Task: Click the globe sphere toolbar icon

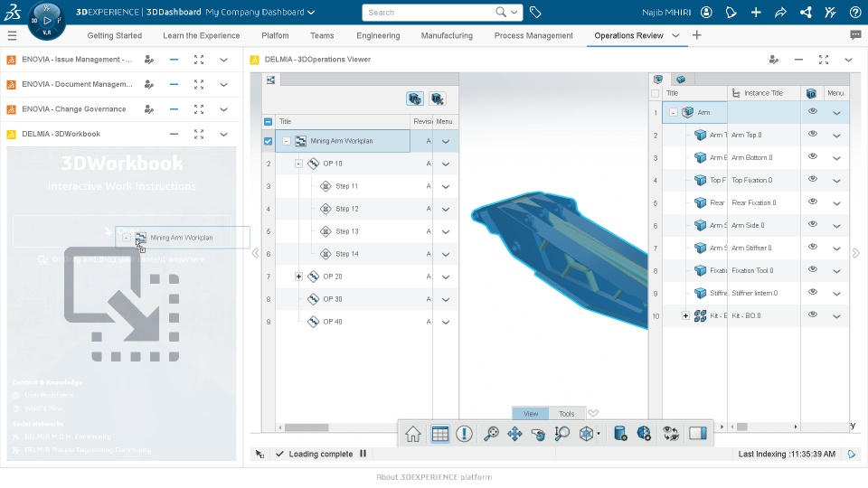Action: click(644, 434)
